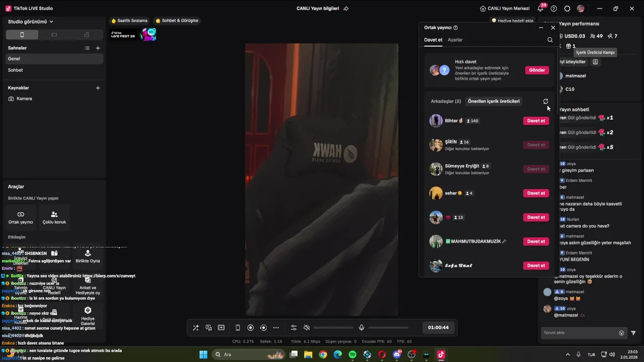Viewport: 644px width, 362px height.
Task: Toggle the microphone icon
Action: pos(361,328)
